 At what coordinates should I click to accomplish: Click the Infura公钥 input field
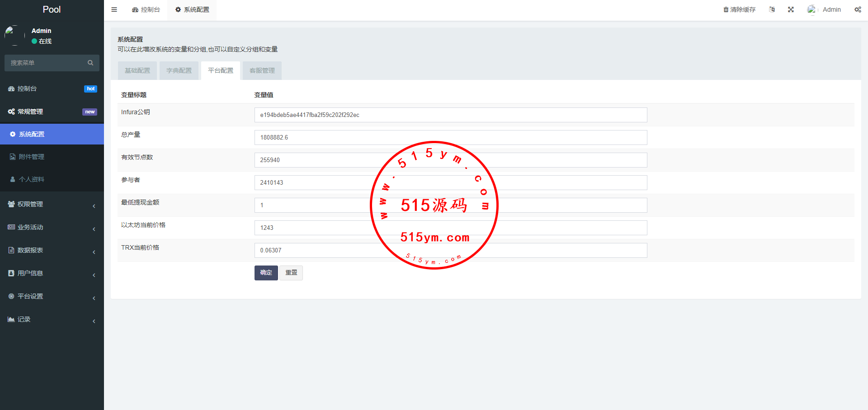pyautogui.click(x=450, y=115)
